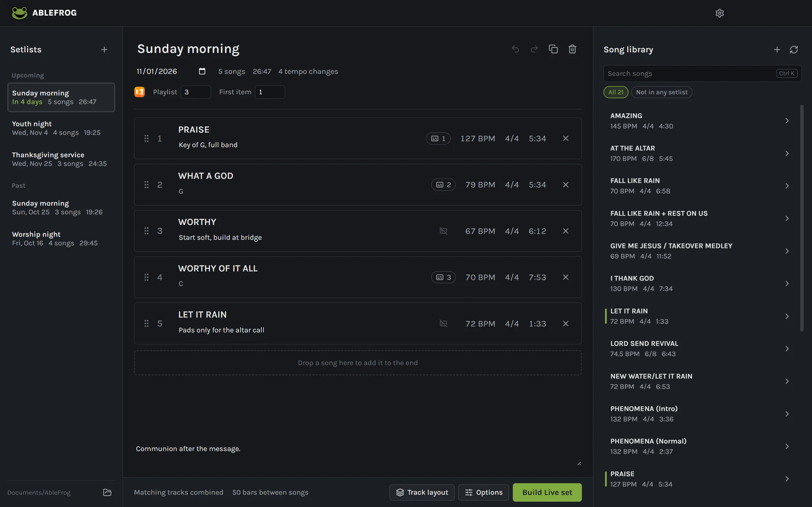Toggle slide badge 3 on WORTHY OF IT ALL
Image resolution: width=812 pixels, height=507 pixels.
click(443, 277)
